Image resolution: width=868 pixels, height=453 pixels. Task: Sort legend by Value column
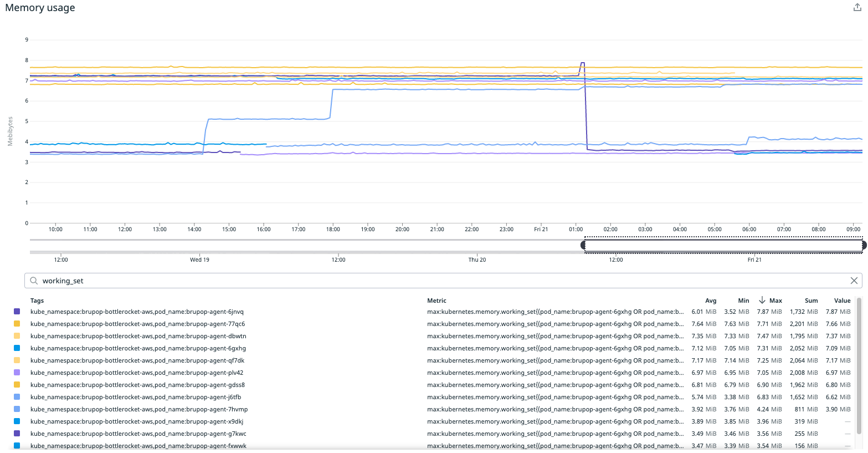[x=842, y=301]
